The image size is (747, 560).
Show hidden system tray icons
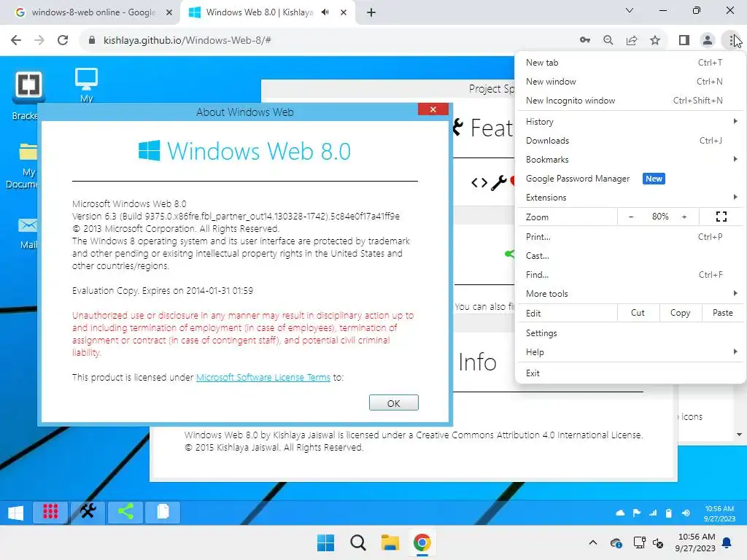[592, 542]
